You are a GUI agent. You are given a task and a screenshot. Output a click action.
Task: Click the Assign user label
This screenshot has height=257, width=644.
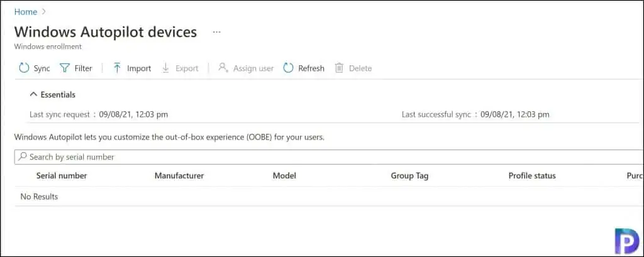coord(253,68)
